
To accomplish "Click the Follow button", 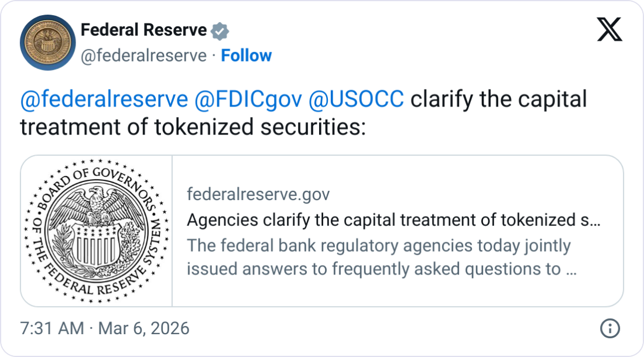I will (246, 55).
